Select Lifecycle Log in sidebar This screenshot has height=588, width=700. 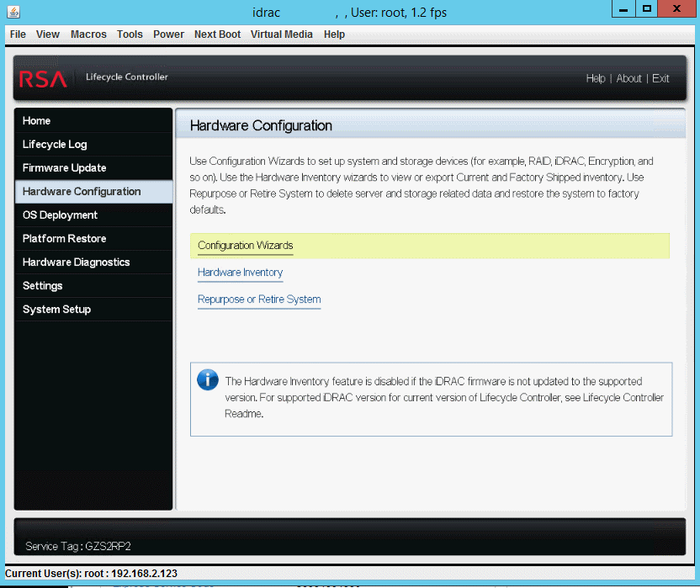pos(55,145)
